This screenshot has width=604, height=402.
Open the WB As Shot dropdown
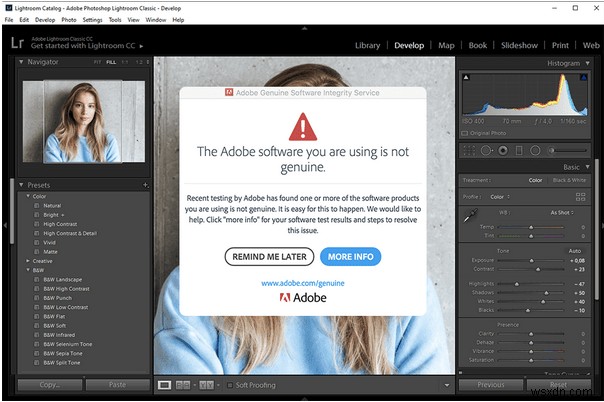[x=562, y=213]
